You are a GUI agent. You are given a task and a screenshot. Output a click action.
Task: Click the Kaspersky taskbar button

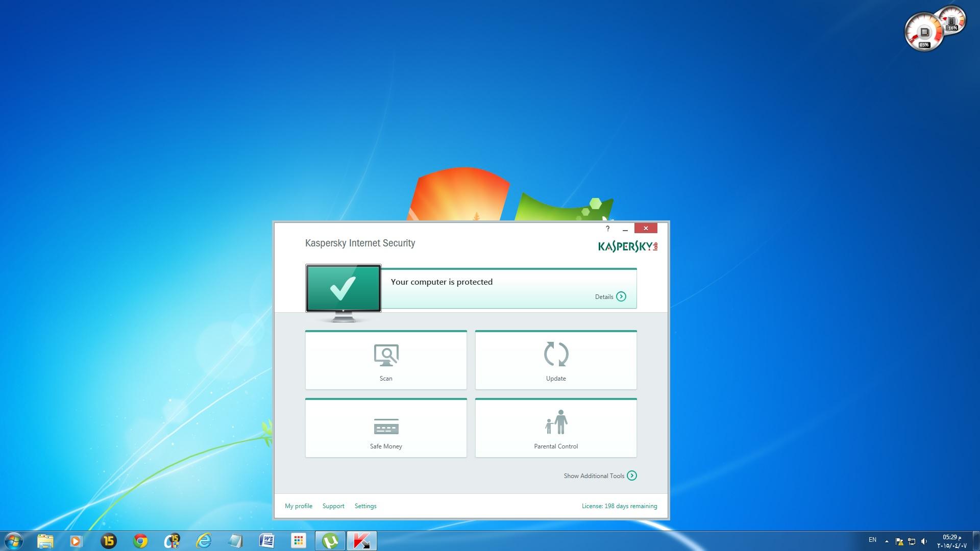(362, 541)
